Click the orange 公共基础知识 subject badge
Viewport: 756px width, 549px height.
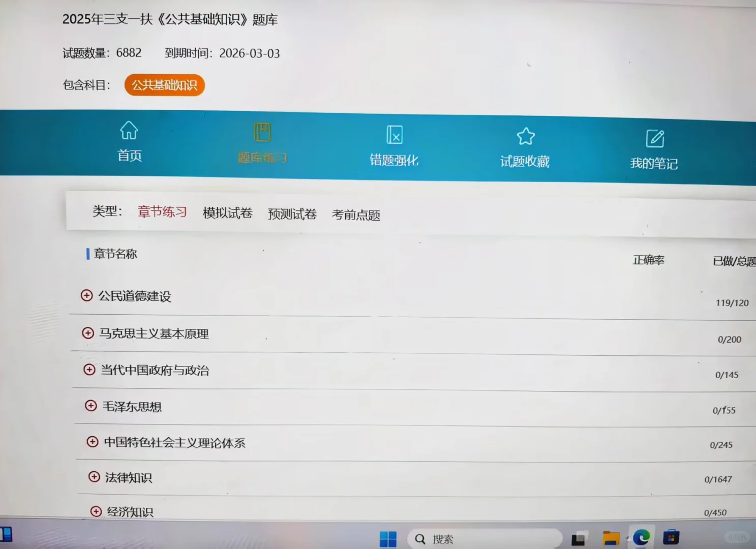[x=164, y=85]
